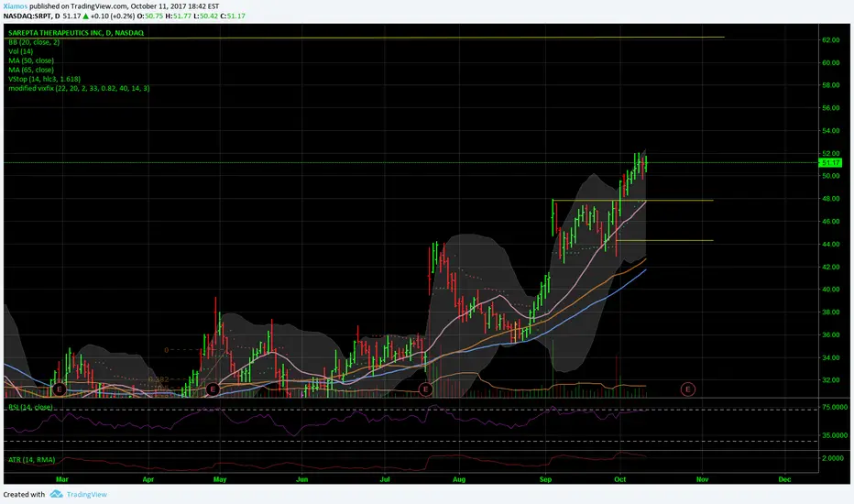Click the 40.00 price axis label

click(x=830, y=290)
